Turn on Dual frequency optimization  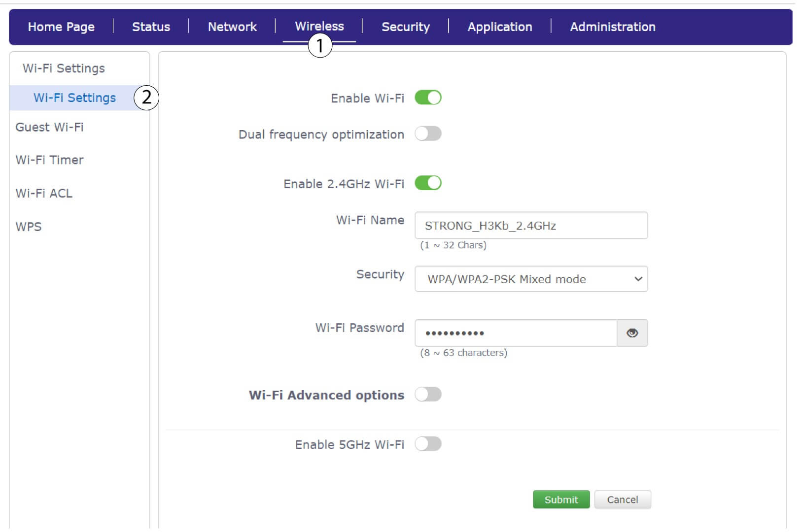point(427,134)
